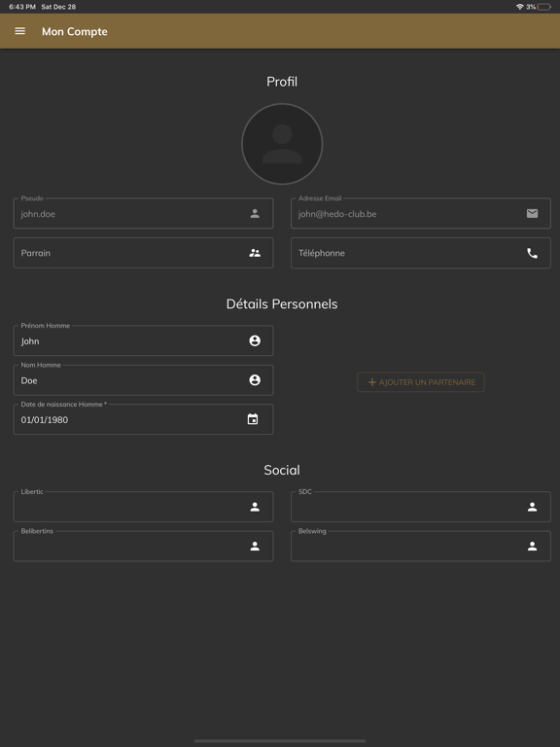Focus the Téléphonne input field
560x747 pixels.
pos(421,253)
